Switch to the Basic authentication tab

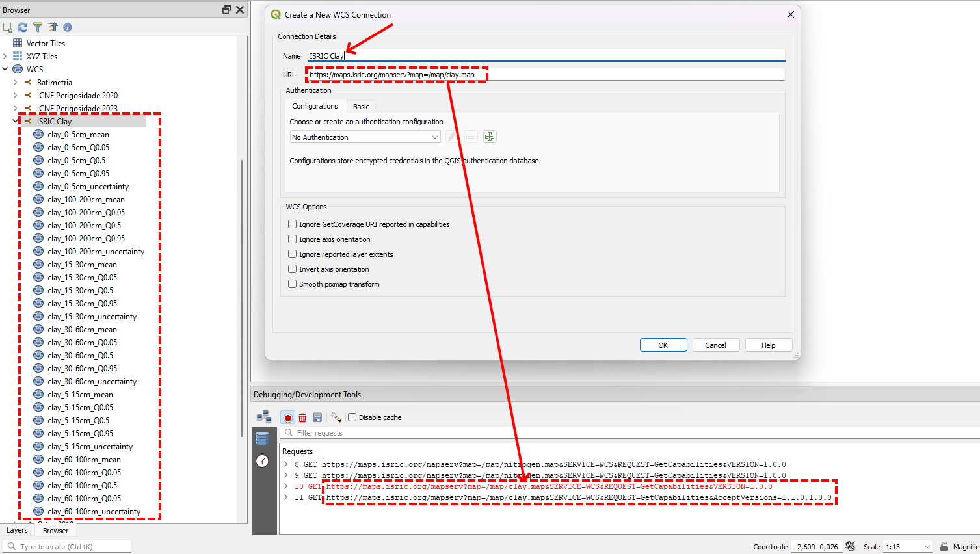(361, 106)
